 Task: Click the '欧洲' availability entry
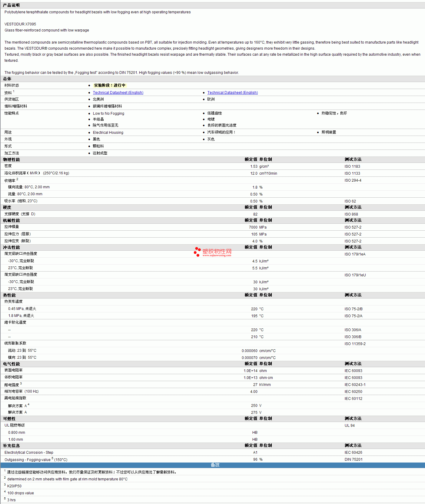tap(211, 99)
